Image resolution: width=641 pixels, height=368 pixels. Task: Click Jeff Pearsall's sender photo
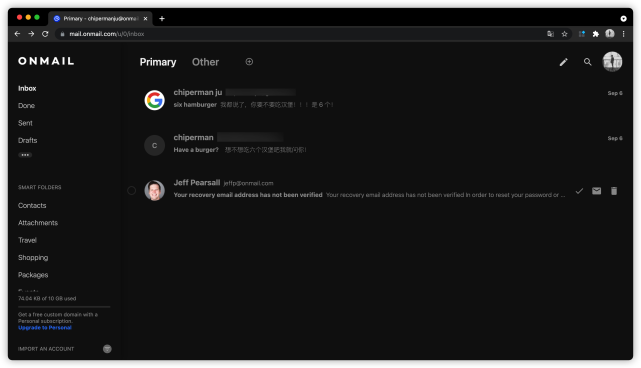[155, 191]
